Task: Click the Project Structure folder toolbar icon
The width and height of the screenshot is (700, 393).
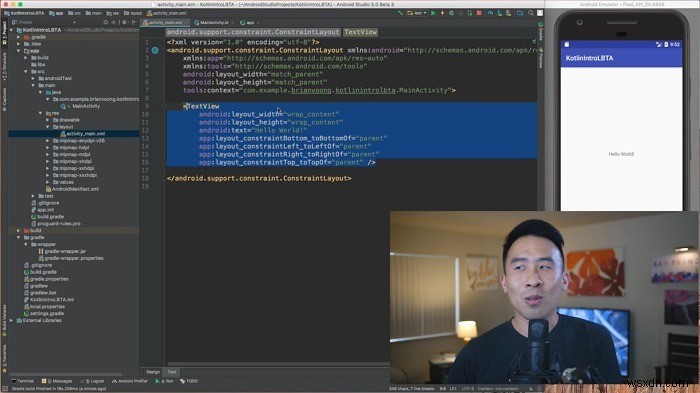Action: click(520, 13)
